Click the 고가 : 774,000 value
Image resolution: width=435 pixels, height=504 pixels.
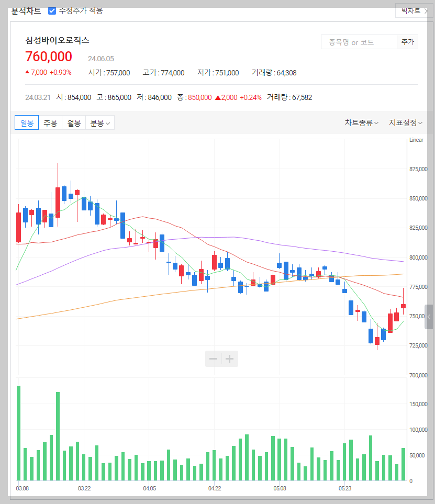tap(164, 73)
